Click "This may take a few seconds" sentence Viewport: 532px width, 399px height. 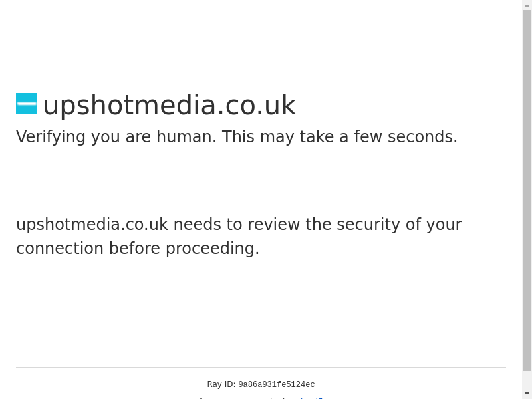(x=339, y=137)
